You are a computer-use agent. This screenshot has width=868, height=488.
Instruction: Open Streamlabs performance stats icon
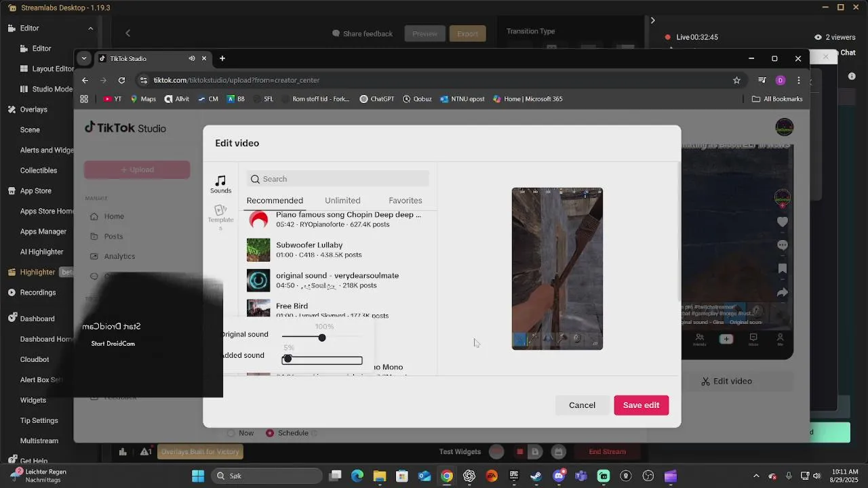click(x=123, y=452)
